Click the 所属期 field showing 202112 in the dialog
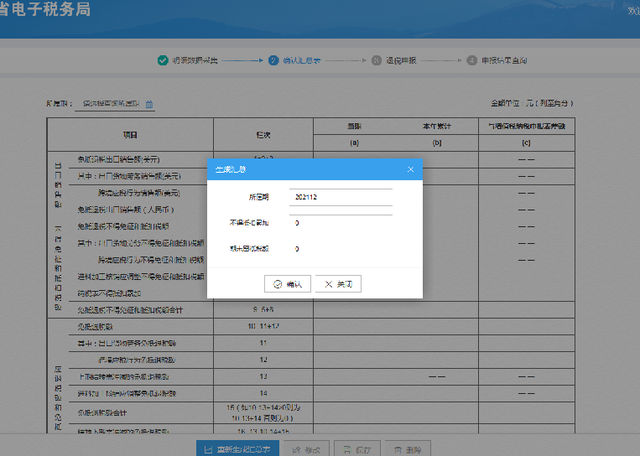 pos(341,197)
